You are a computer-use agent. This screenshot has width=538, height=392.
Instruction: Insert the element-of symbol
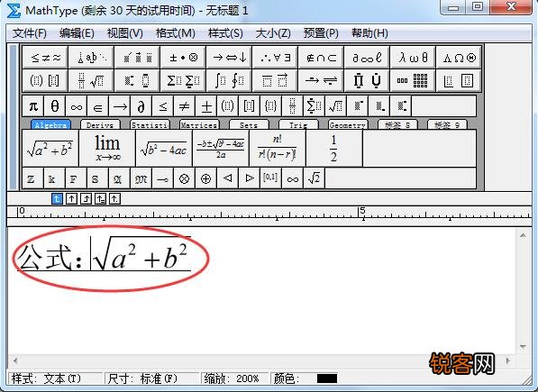[x=98, y=106]
